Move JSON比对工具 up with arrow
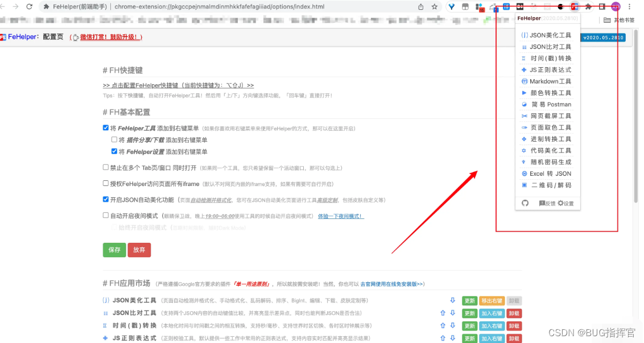644x343 pixels. (443, 313)
